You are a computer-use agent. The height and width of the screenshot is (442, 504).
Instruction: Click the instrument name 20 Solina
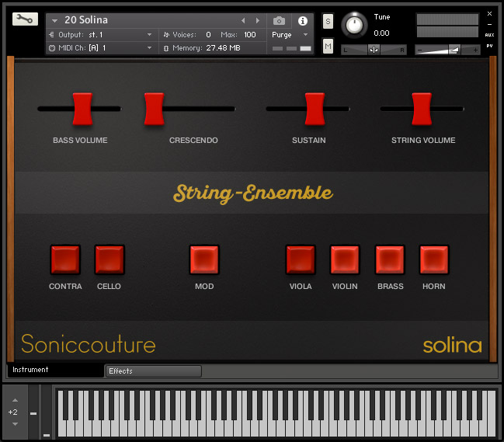pyautogui.click(x=86, y=20)
